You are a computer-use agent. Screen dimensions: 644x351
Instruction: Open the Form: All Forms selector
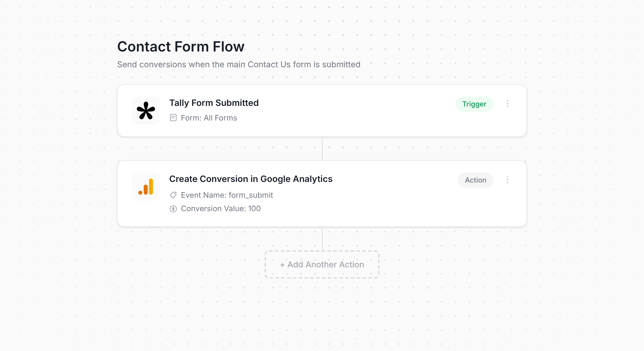[208, 118]
